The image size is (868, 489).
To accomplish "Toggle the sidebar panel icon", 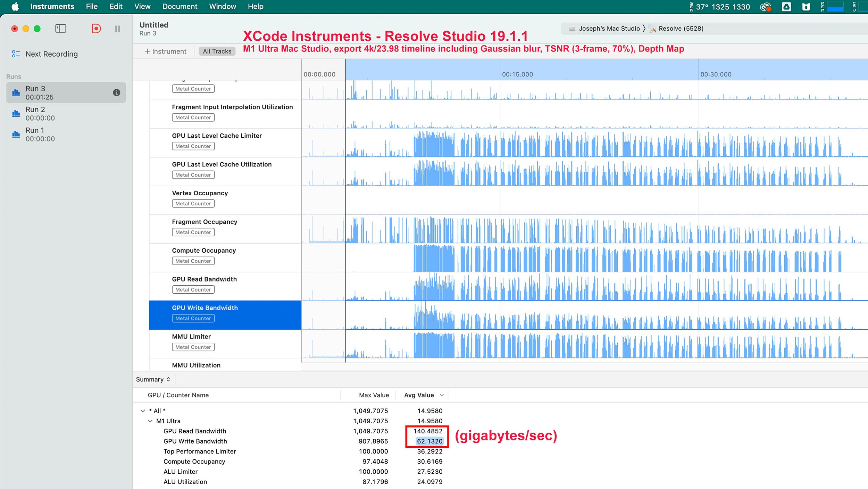I will (61, 28).
